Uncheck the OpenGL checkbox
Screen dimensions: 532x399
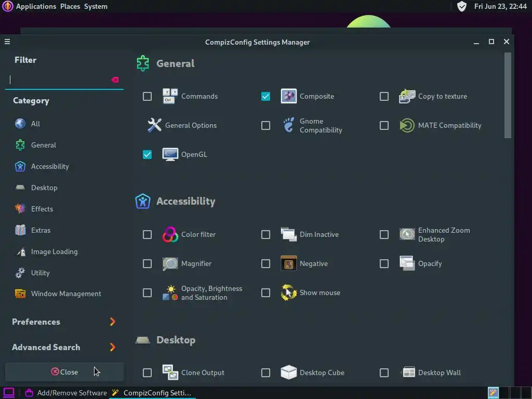147,155
